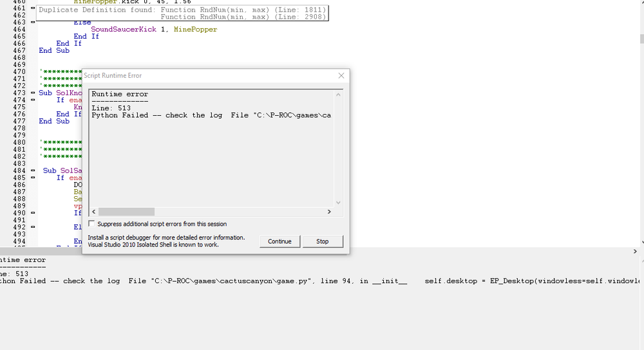Click 'End If' on line 465
Screen dimensions: 644x350
(86, 36)
